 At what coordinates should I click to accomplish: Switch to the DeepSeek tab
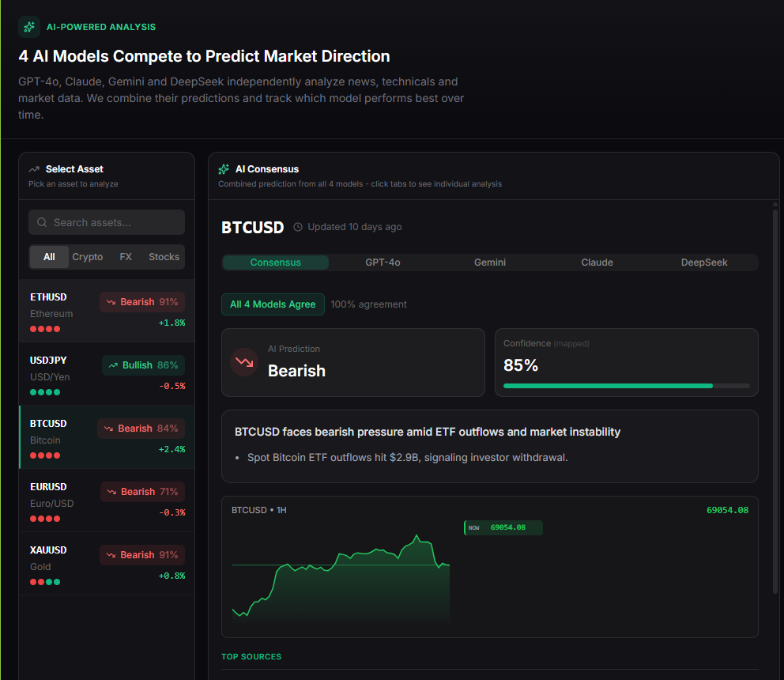704,262
